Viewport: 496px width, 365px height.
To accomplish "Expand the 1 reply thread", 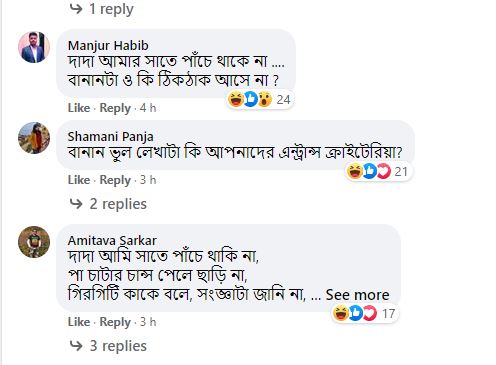I will (x=102, y=9).
